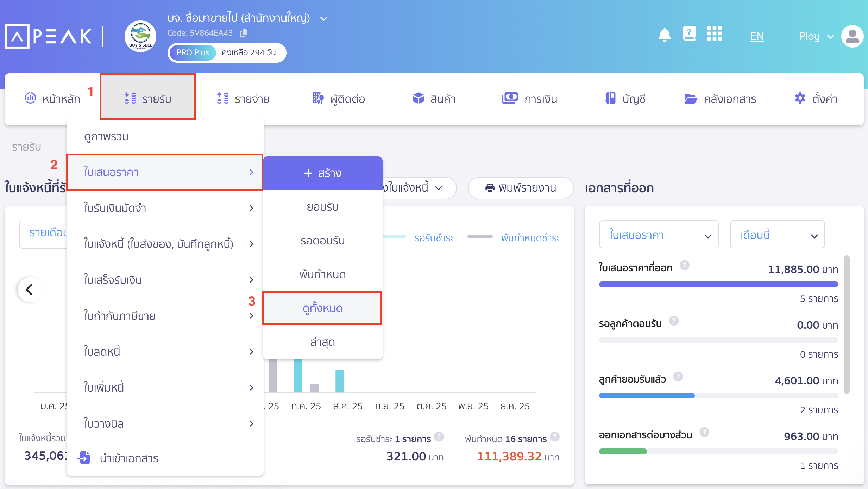
Task: Toggle the รอรับชำระ chart legend
Action: tap(434, 238)
